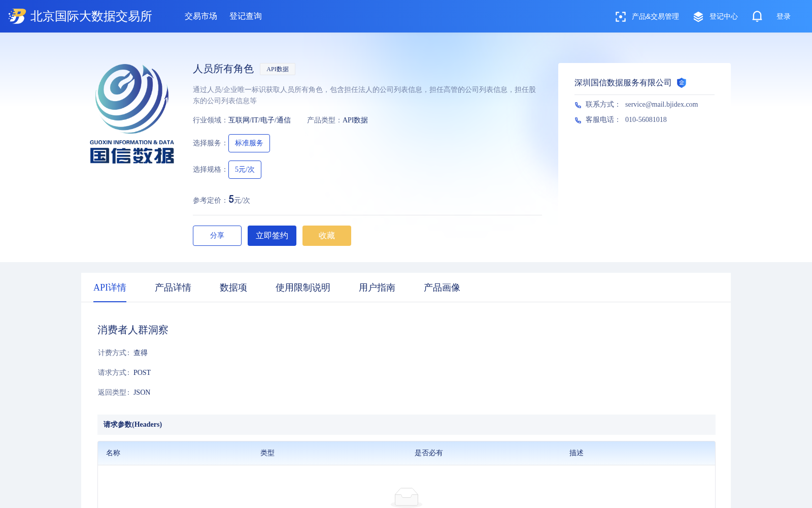Click phone icon beside 客服电话
812x508 pixels.
[578, 120]
